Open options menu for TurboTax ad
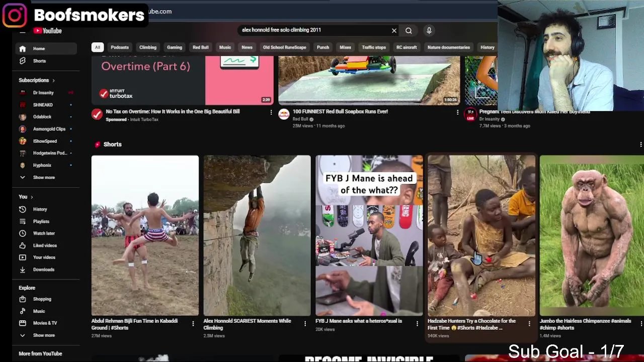 pyautogui.click(x=271, y=112)
